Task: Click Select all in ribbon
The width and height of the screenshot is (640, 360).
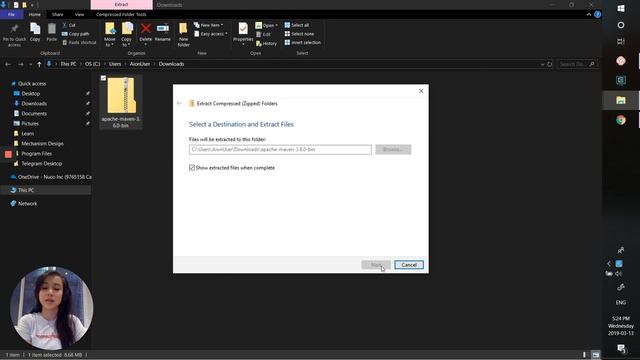Action: coord(297,25)
